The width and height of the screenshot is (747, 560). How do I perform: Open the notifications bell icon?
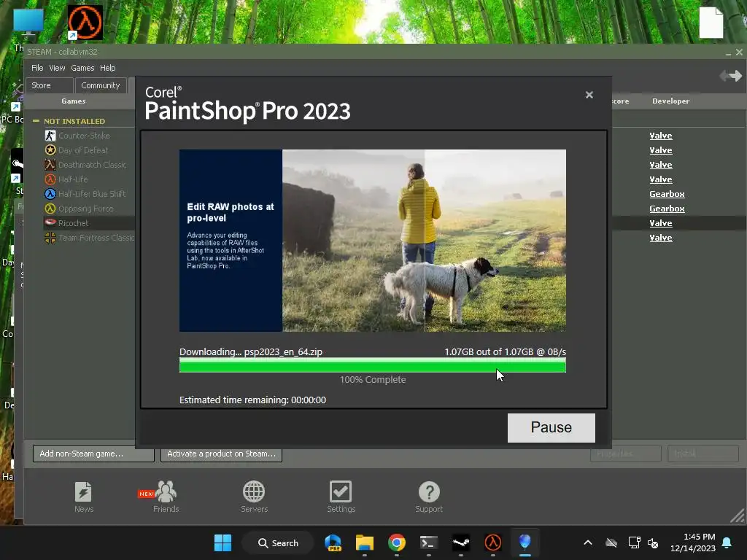point(727,542)
